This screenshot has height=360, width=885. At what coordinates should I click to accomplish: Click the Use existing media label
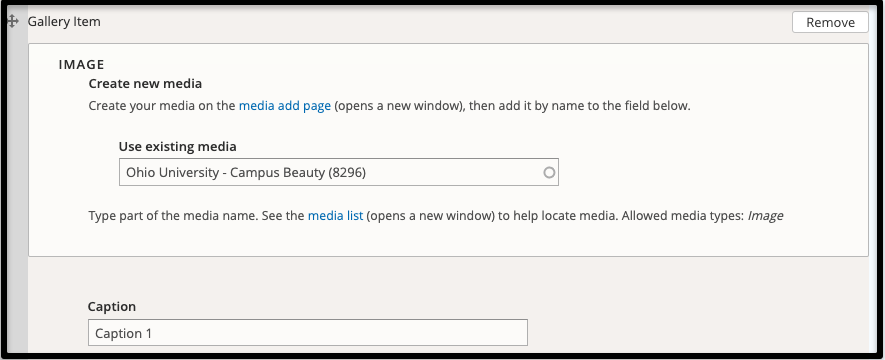pos(177,147)
